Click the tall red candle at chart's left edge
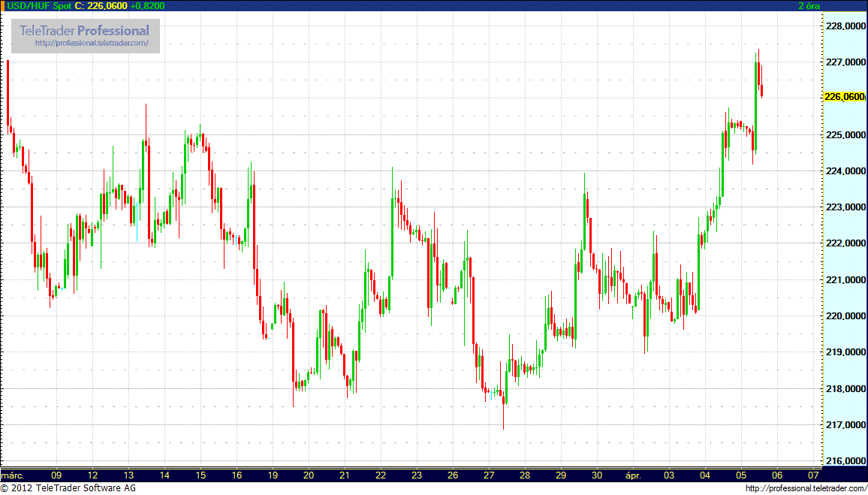The height and width of the screenshot is (495, 868). coord(8,94)
